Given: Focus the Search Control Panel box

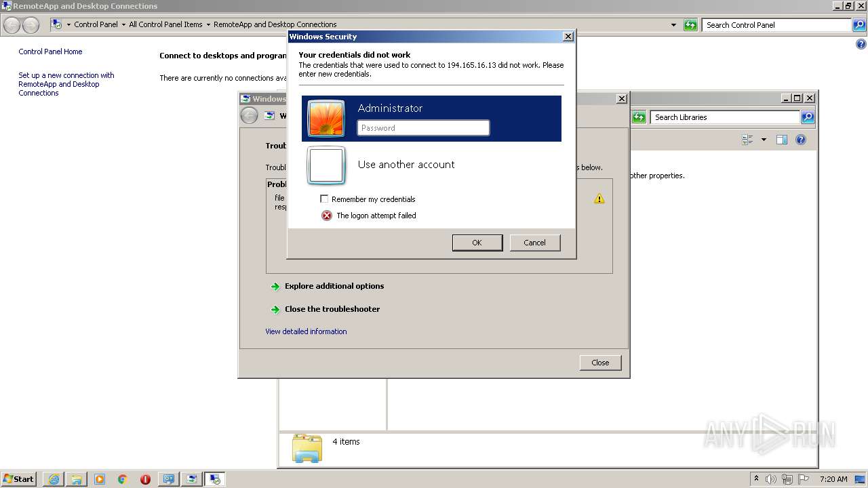Looking at the screenshot, I should pyautogui.click(x=777, y=25).
